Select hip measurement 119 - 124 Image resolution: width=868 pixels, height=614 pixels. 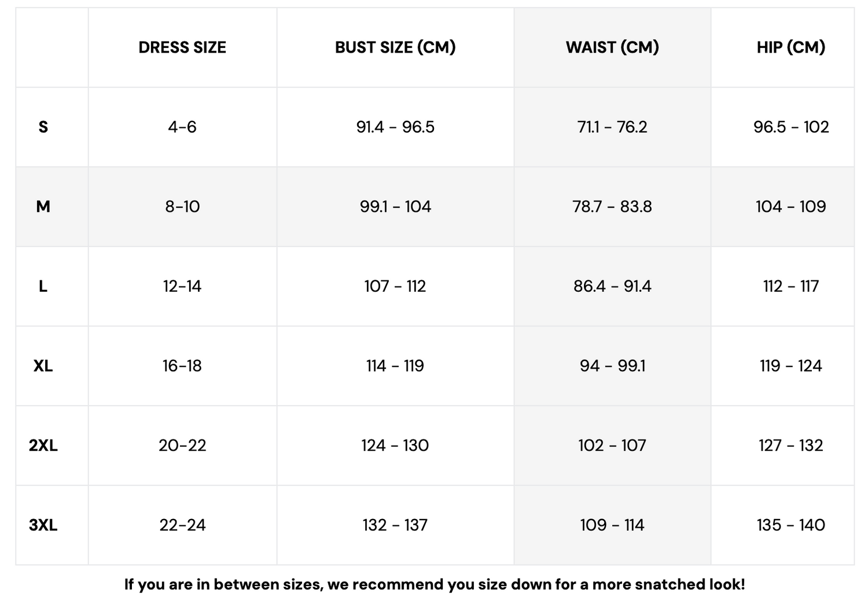(x=790, y=366)
